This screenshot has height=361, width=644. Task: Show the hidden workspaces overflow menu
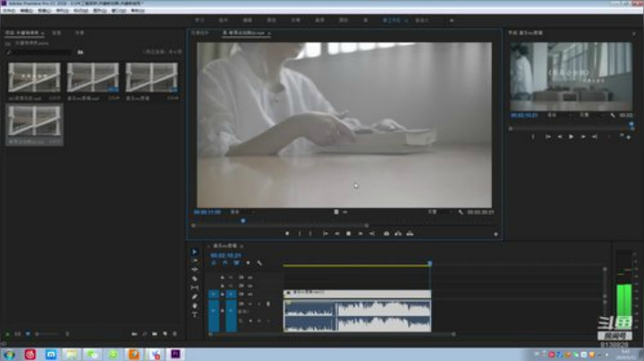452,20
